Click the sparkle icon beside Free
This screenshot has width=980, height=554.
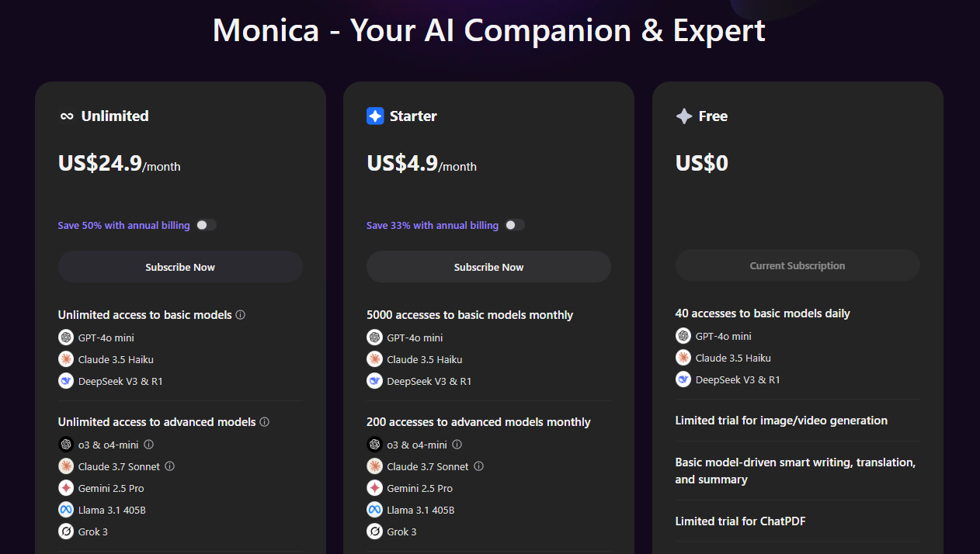pyautogui.click(x=684, y=116)
